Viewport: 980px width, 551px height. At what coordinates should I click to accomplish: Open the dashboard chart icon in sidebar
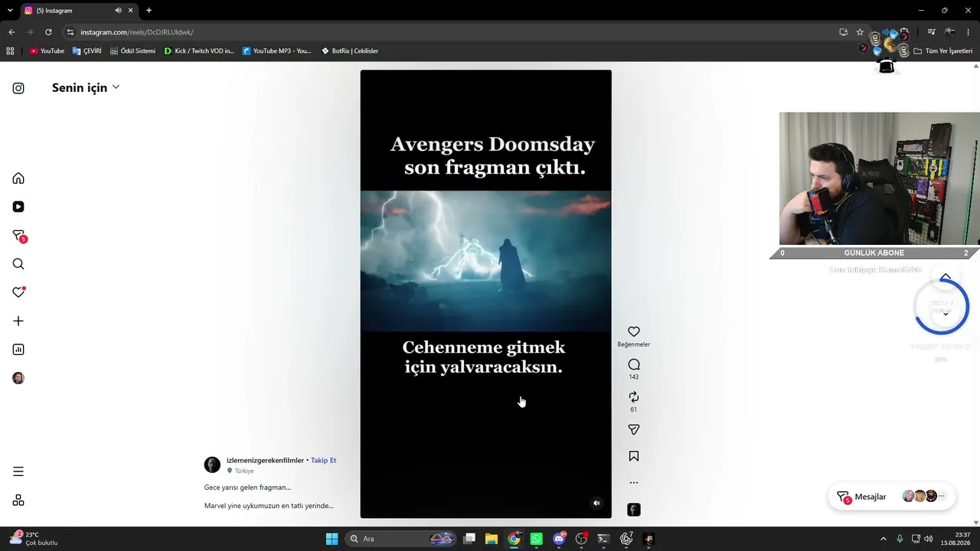[x=18, y=350]
